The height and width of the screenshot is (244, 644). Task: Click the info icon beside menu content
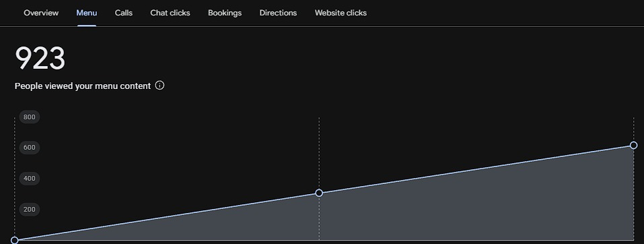click(x=159, y=86)
